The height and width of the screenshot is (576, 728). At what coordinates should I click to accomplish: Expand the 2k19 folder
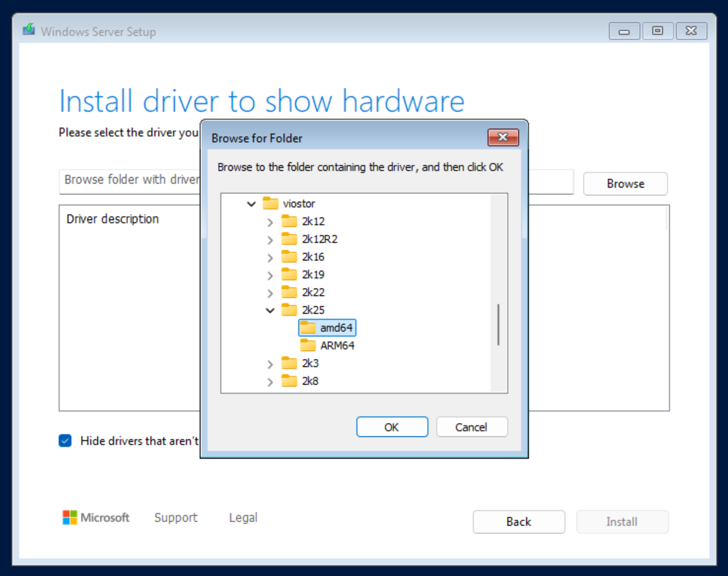point(270,276)
